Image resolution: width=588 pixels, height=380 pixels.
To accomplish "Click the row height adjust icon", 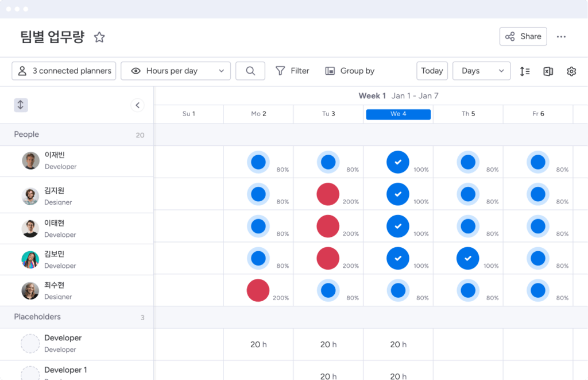I will pyautogui.click(x=524, y=71).
